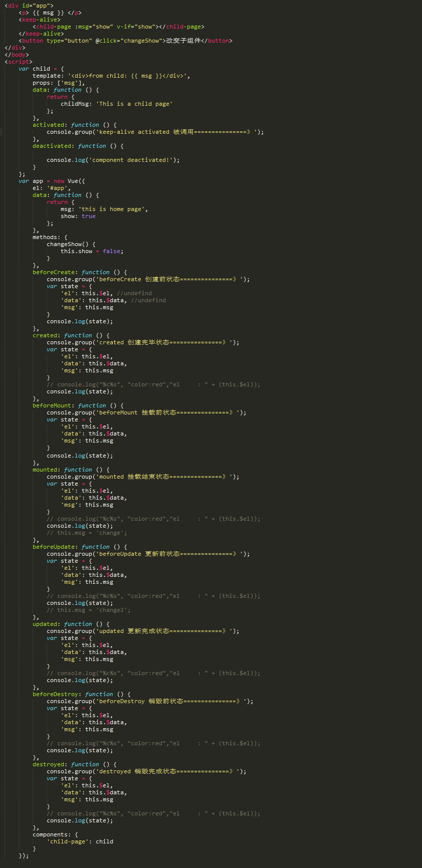Click the 'beforeMount: function ()' line

pos(78,405)
